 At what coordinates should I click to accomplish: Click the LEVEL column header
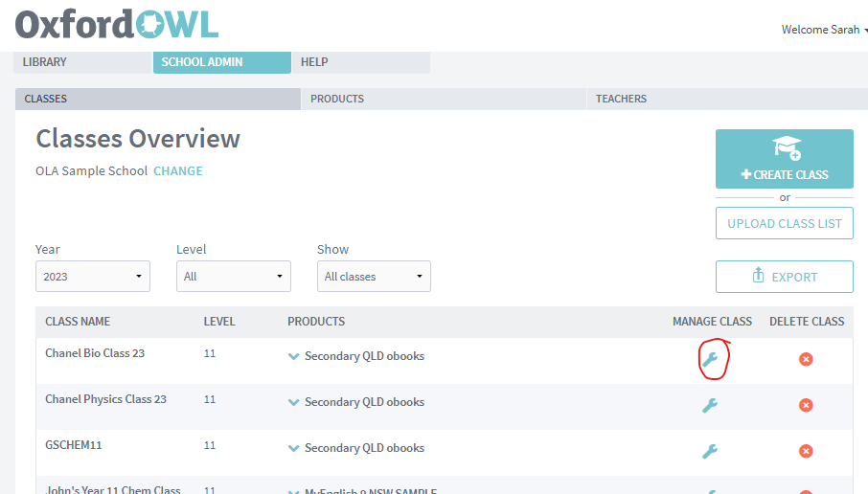[219, 322]
